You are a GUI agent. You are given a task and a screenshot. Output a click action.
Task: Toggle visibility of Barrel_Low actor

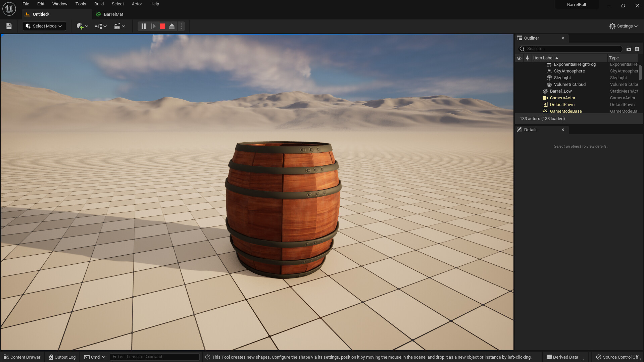click(519, 91)
